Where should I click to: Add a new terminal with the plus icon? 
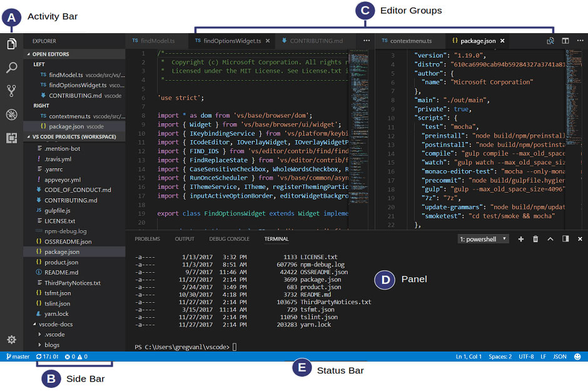(x=521, y=239)
